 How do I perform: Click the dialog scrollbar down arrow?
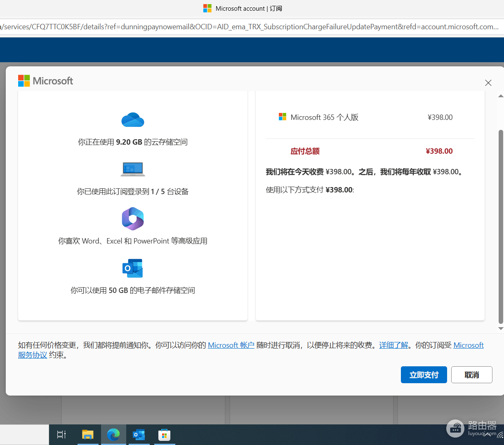pyautogui.click(x=501, y=328)
